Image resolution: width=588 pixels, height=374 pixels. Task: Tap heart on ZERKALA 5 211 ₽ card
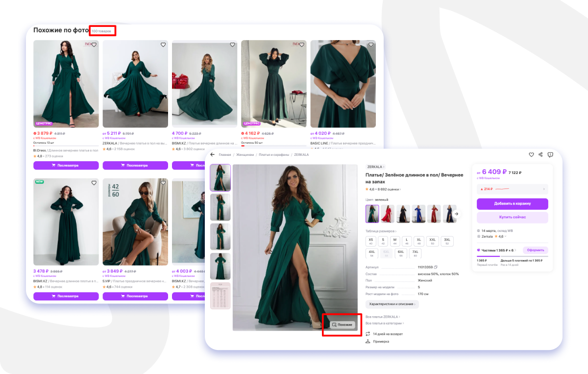[163, 45]
